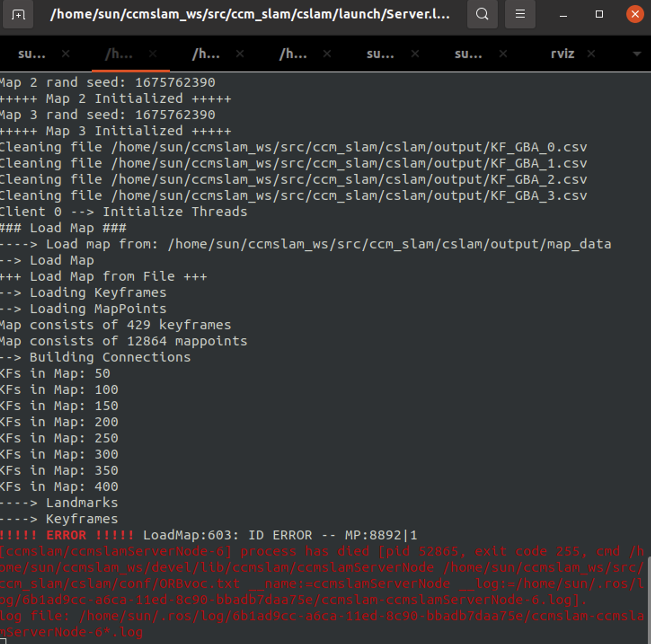Minimize the terminal window

[x=563, y=15]
